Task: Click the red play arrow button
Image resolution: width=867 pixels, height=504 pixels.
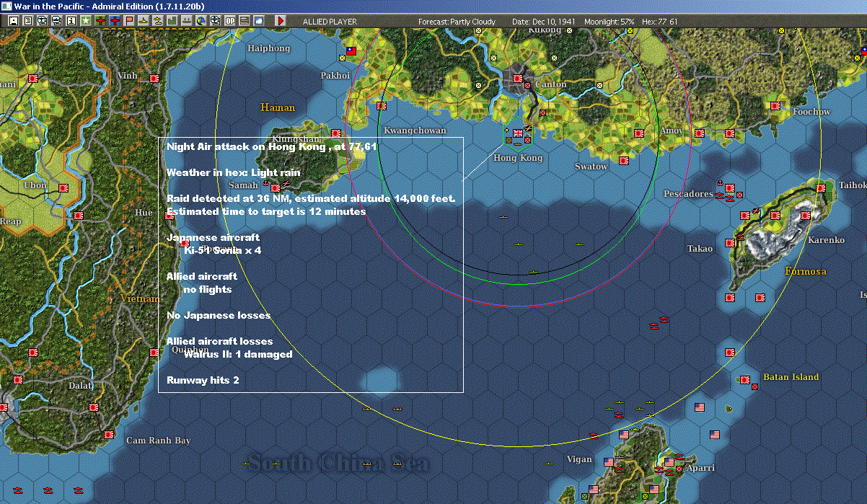Action: (281, 21)
